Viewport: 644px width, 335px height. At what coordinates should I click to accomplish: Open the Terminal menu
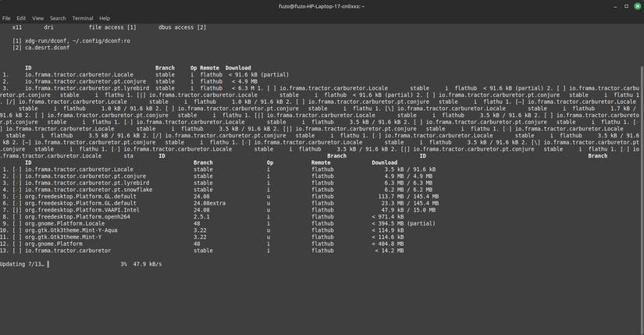coord(83,18)
